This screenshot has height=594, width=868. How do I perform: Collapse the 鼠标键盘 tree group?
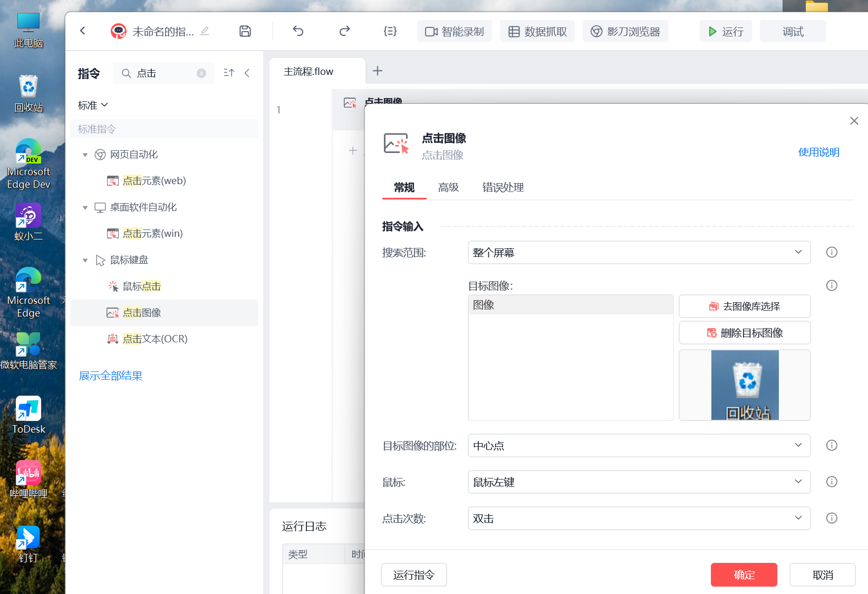pyautogui.click(x=85, y=260)
